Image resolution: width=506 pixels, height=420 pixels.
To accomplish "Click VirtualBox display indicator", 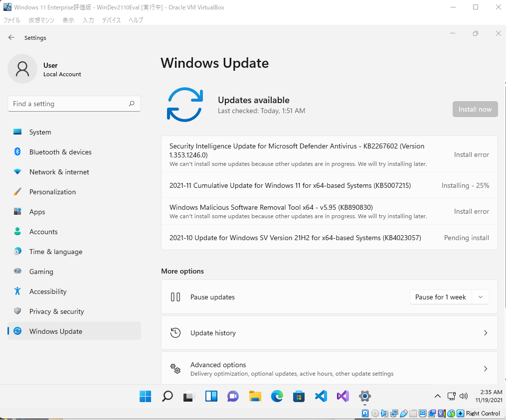I will [422, 413].
